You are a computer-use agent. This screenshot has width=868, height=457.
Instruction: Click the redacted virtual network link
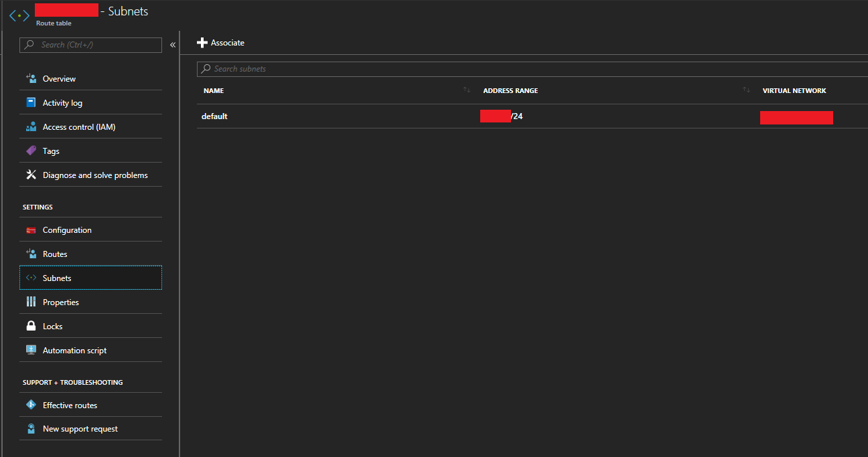796,118
